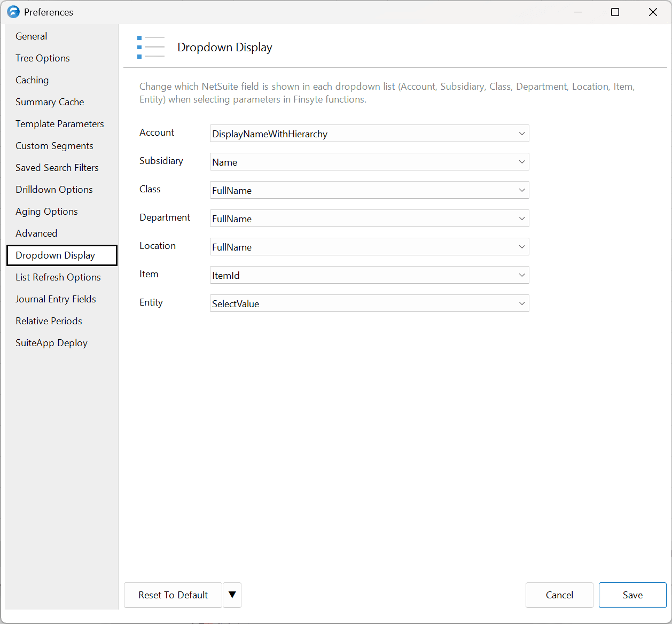The image size is (672, 624).
Task: Click the Department field label
Action: point(165,217)
